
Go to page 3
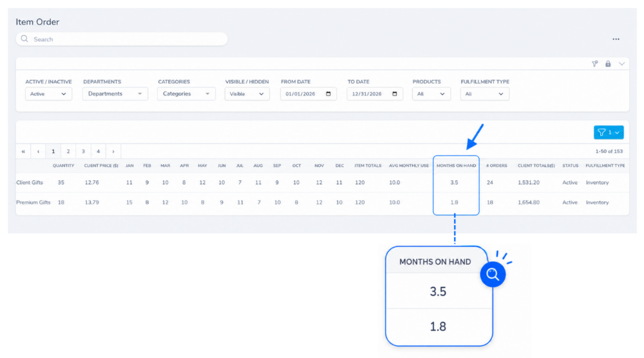tap(83, 151)
